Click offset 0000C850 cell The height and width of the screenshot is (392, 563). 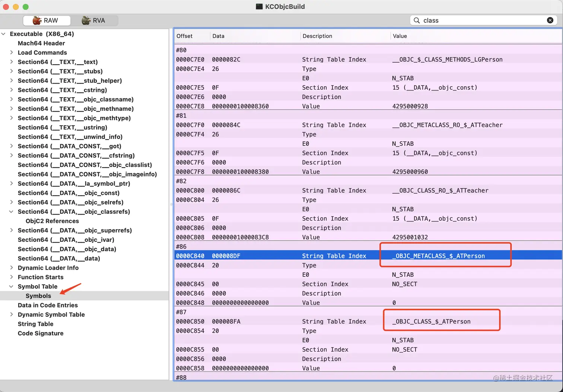click(x=190, y=321)
